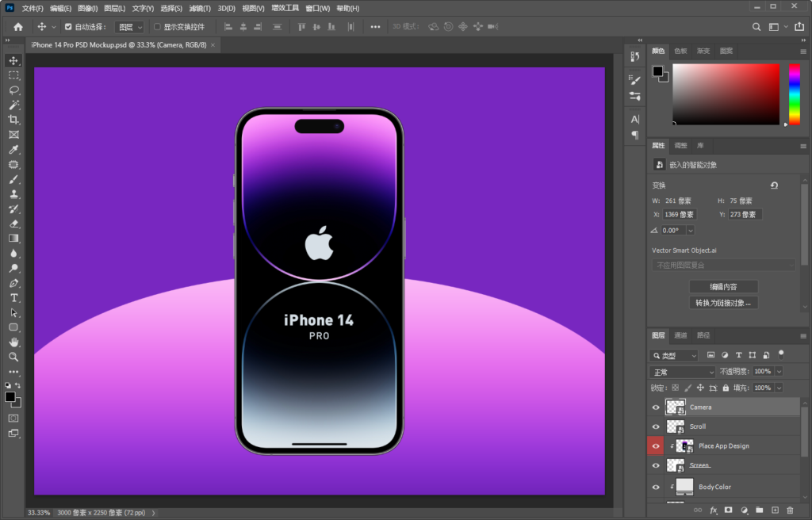Enable the 显示变换控件 checkbox
This screenshot has width=812, height=520.
(158, 27)
